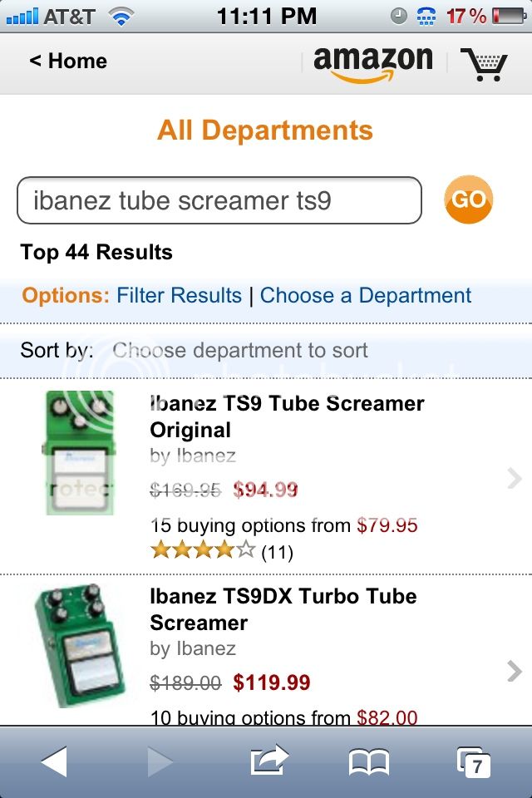
Task: Open the Sort by department selector
Action: tap(240, 350)
